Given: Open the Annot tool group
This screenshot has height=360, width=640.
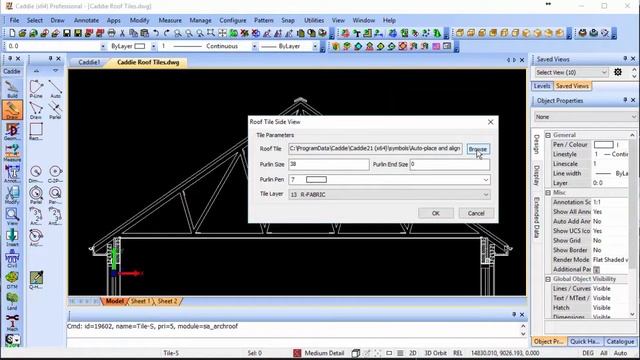Looking at the screenshot, I should click(x=12, y=173).
